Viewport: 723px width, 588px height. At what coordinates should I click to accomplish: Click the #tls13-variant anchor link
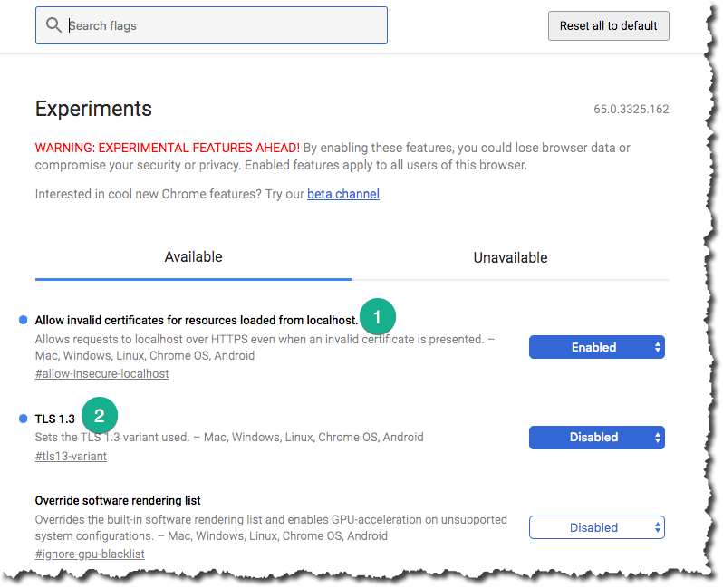tap(71, 456)
